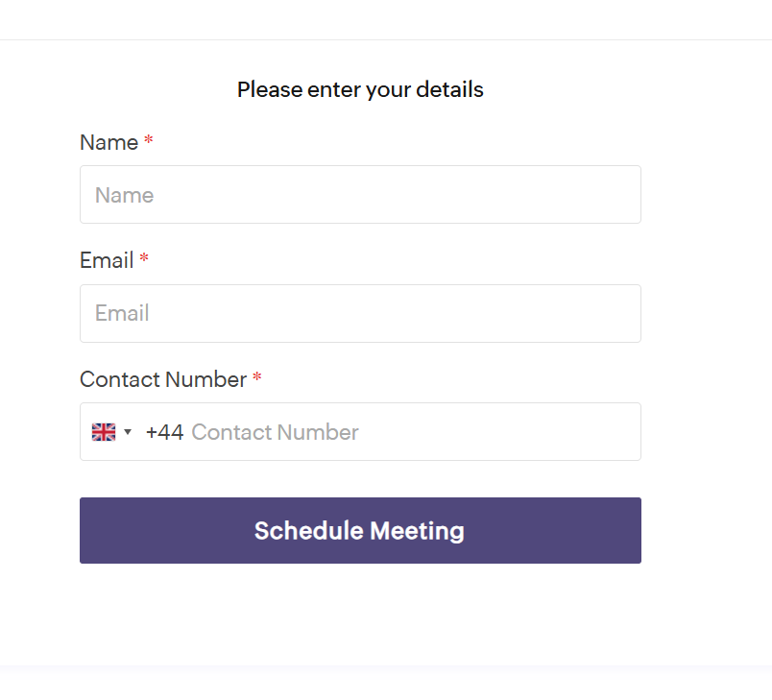Click the red asterisk beside Email
The height and width of the screenshot is (700, 772).
point(144,258)
